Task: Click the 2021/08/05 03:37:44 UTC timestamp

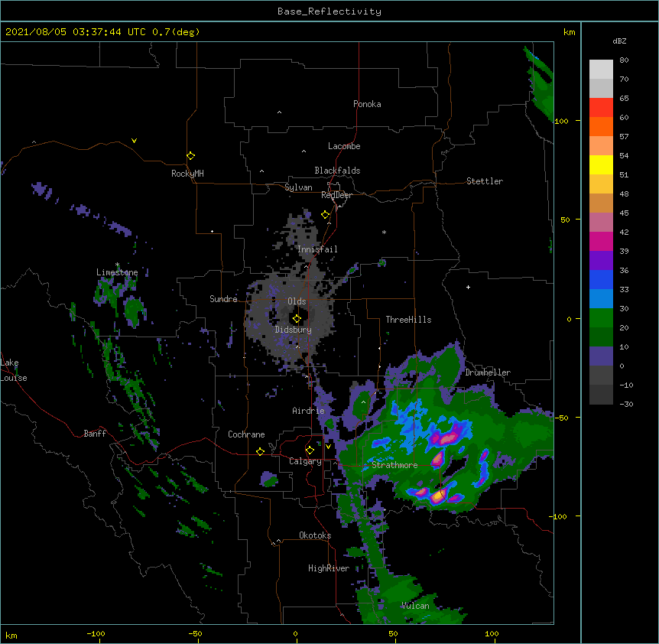Action: point(76,32)
